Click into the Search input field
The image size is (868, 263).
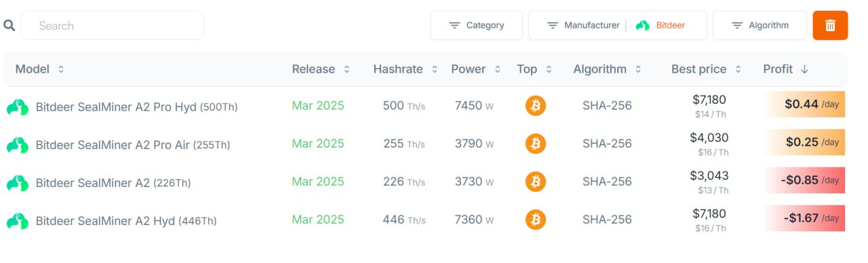tap(113, 26)
